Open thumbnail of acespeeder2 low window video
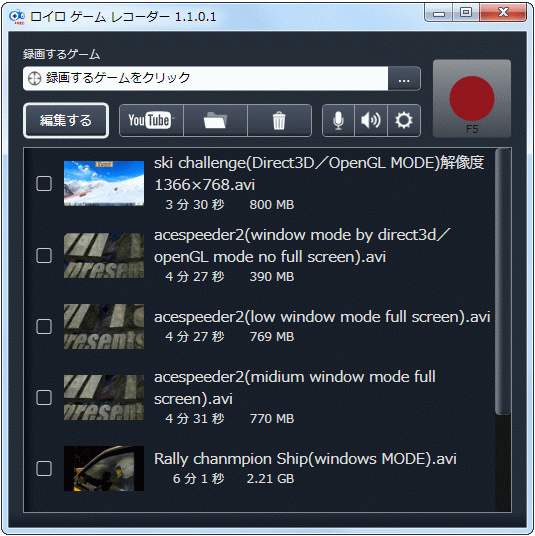 click(x=104, y=326)
